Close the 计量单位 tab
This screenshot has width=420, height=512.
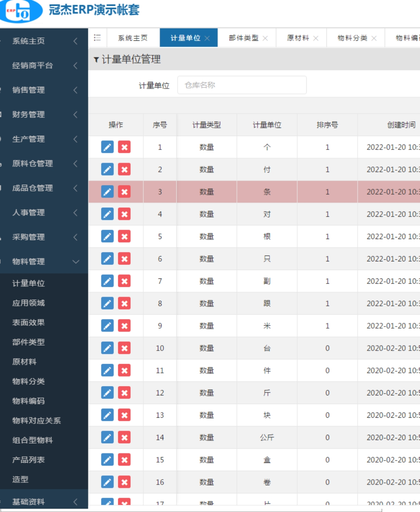click(x=207, y=38)
